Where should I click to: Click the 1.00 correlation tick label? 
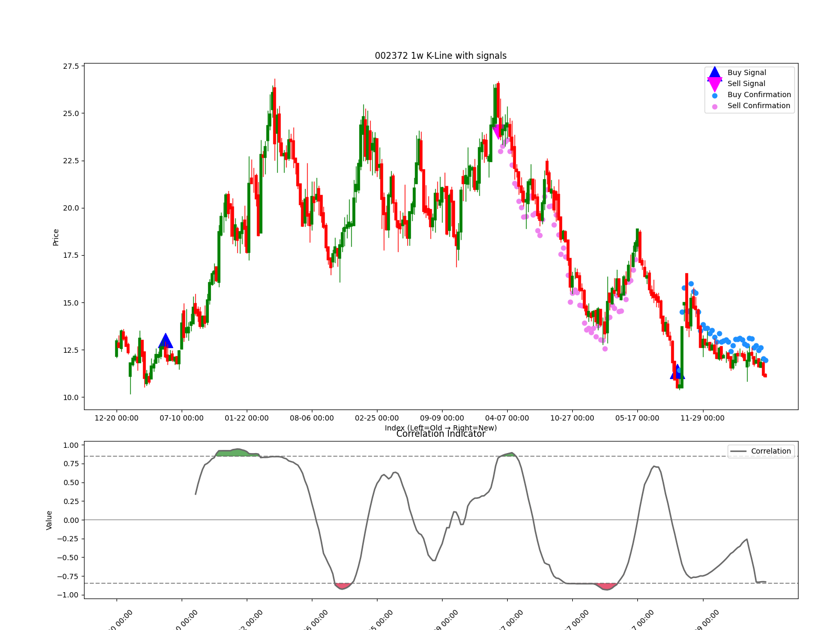(x=71, y=445)
